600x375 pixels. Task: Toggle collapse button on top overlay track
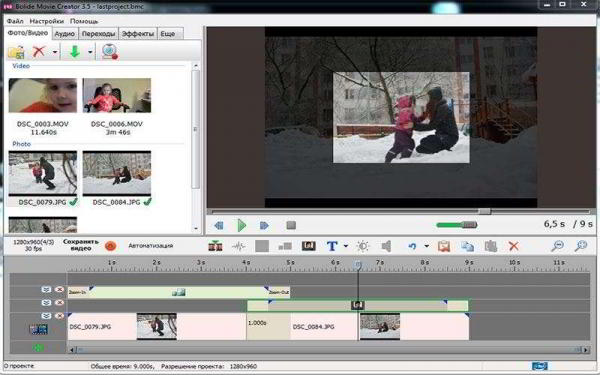[x=46, y=290]
